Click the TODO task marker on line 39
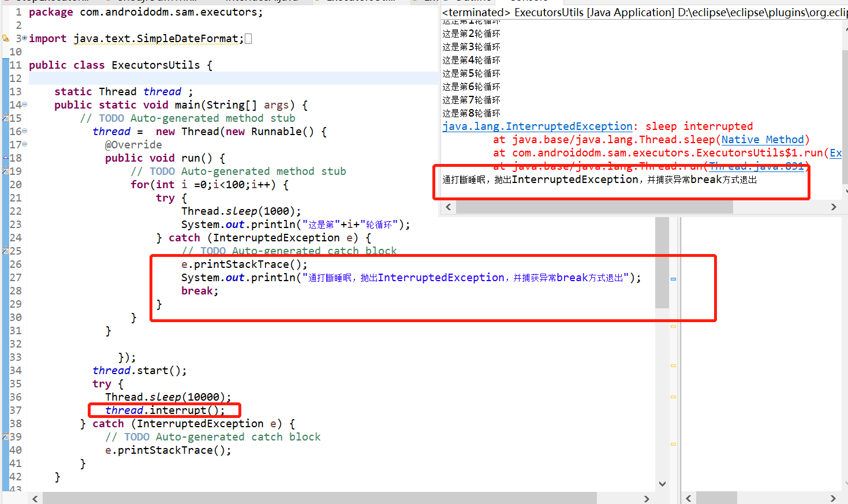 tap(5, 437)
